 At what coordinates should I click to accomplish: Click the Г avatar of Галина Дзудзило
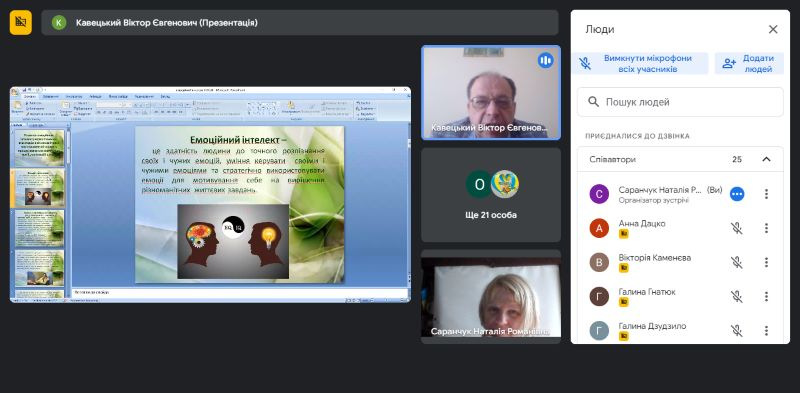(599, 331)
